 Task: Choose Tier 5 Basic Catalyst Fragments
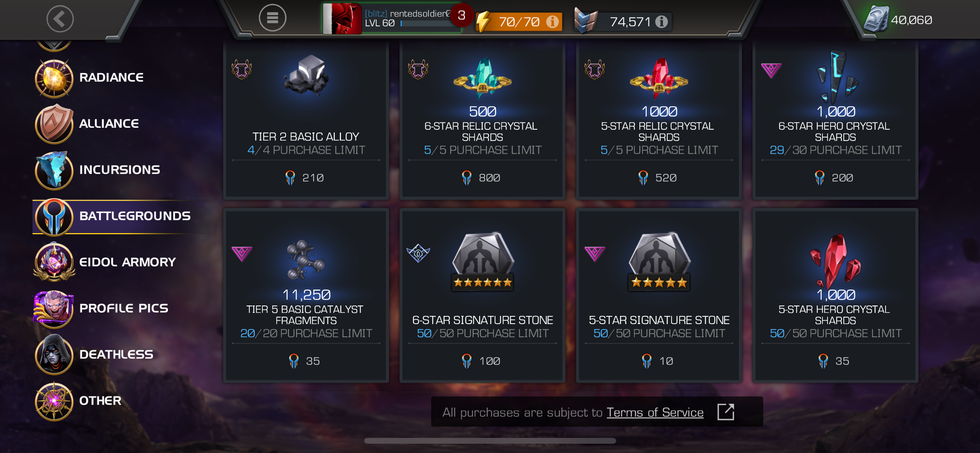(306, 295)
